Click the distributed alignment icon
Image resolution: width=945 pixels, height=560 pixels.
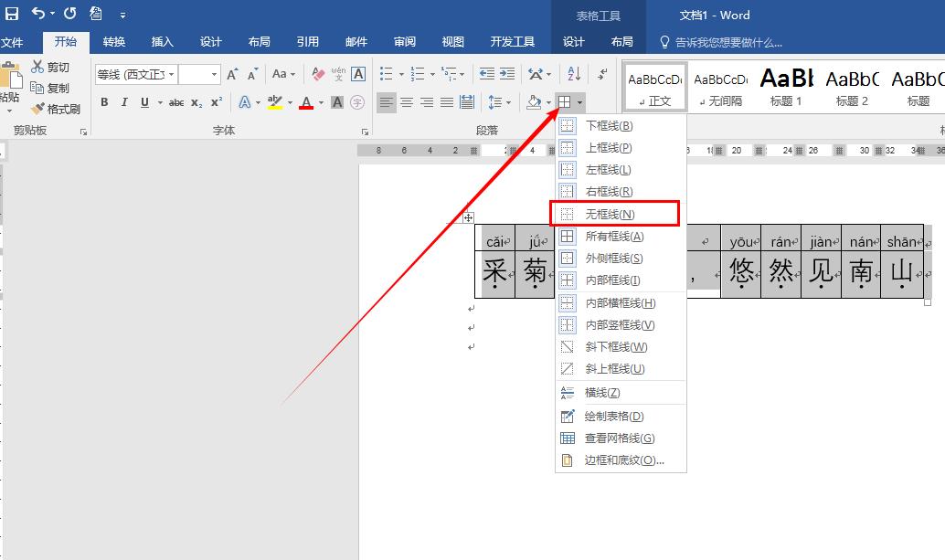tap(467, 102)
